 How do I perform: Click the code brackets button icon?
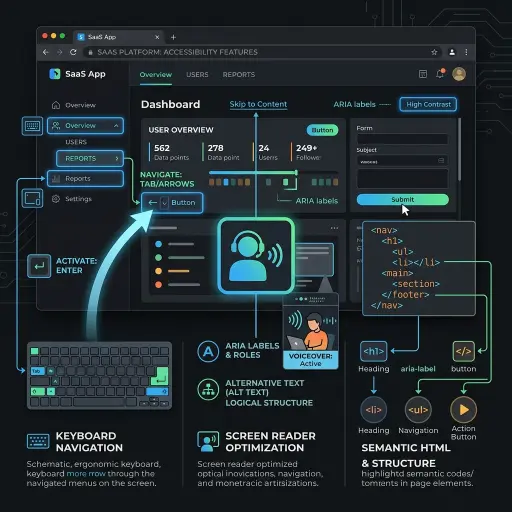click(463, 351)
